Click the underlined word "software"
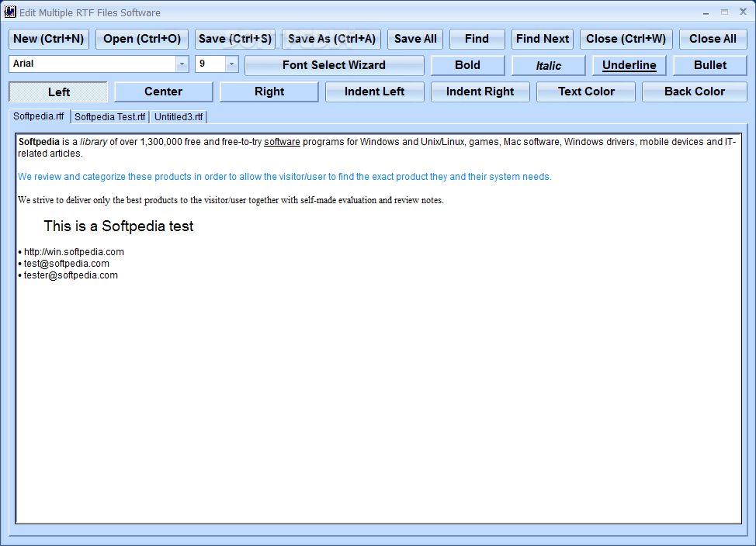The height and width of the screenshot is (546, 756). click(282, 142)
